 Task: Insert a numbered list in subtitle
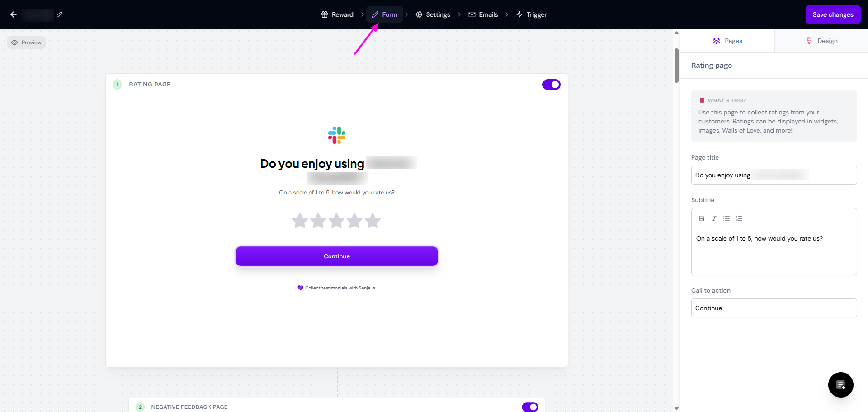[x=739, y=218]
